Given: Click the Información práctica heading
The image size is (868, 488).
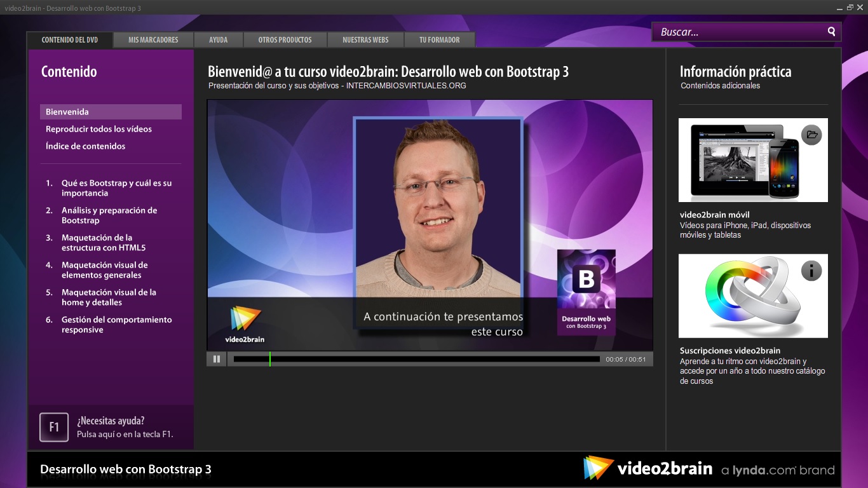Looking at the screenshot, I should click(x=736, y=72).
